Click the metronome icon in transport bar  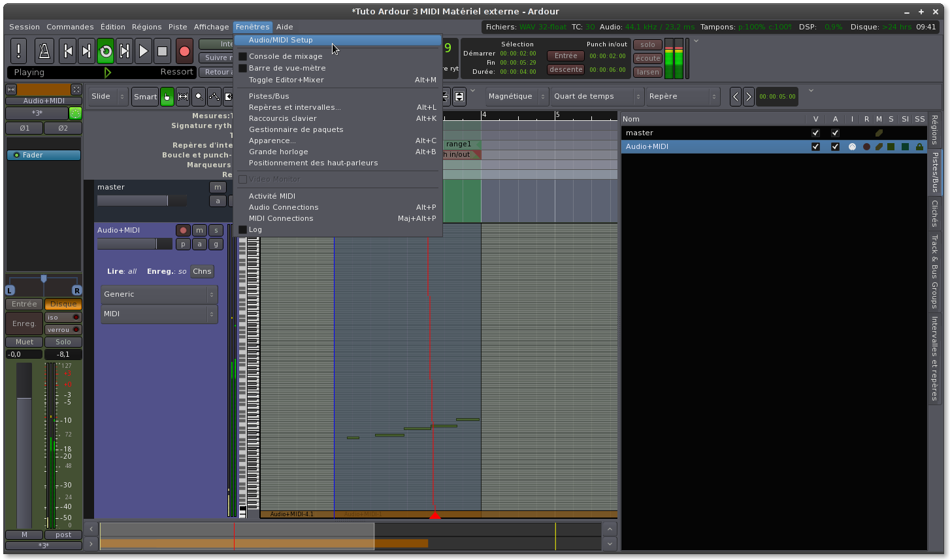point(44,51)
